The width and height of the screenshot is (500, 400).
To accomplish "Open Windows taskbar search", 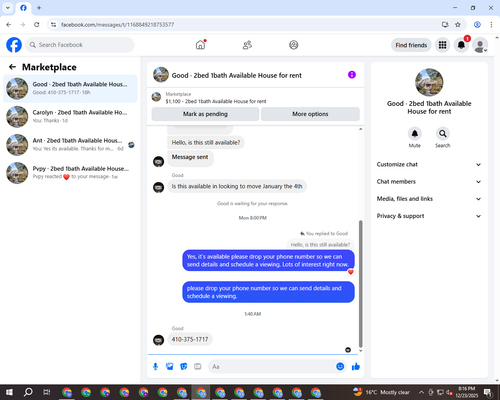I will [28, 392].
